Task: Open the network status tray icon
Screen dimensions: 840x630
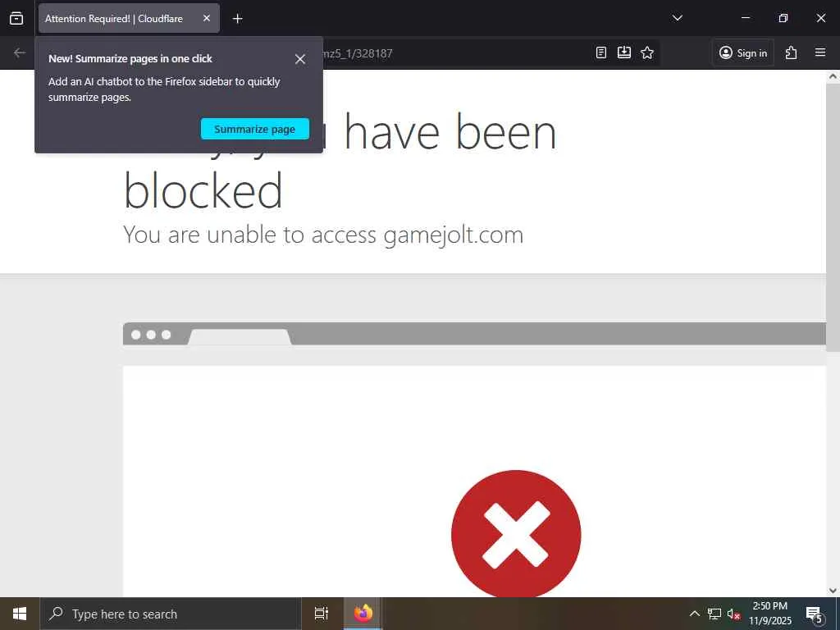Action: [x=714, y=614]
